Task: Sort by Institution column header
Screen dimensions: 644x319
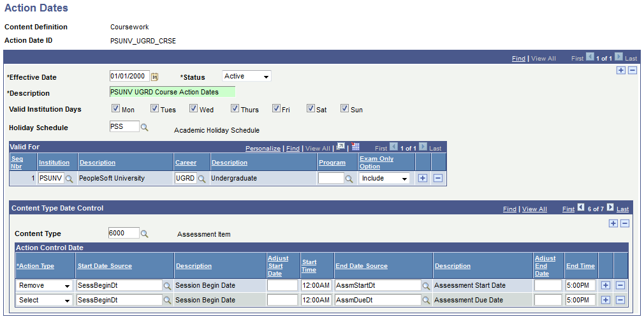Action: pyautogui.click(x=54, y=163)
